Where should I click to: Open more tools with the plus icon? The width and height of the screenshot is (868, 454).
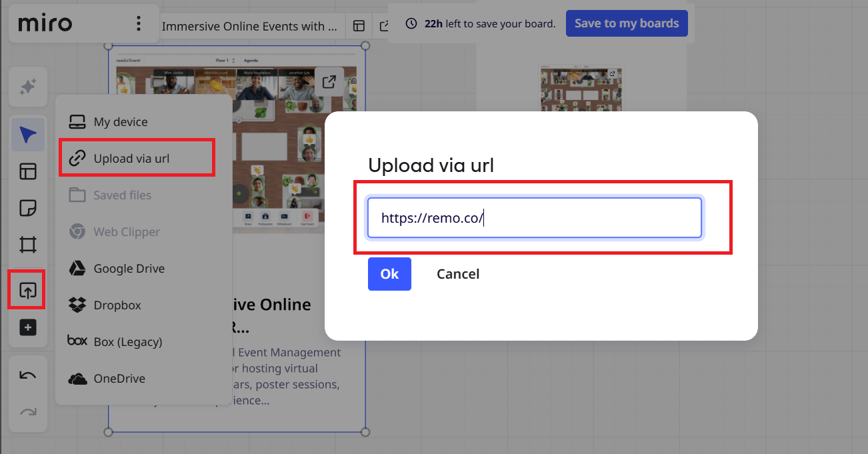[x=27, y=327]
